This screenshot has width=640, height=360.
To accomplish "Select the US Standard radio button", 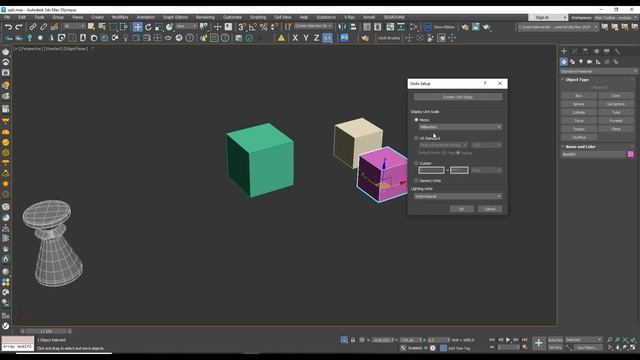I will click(x=416, y=138).
